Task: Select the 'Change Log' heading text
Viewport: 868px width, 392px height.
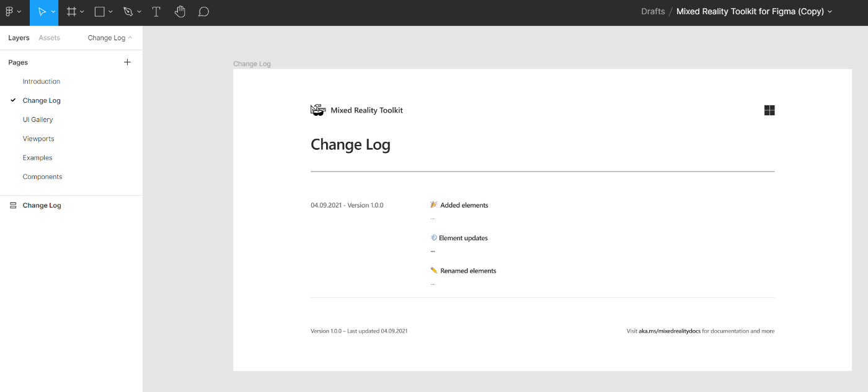Action: pyautogui.click(x=350, y=145)
